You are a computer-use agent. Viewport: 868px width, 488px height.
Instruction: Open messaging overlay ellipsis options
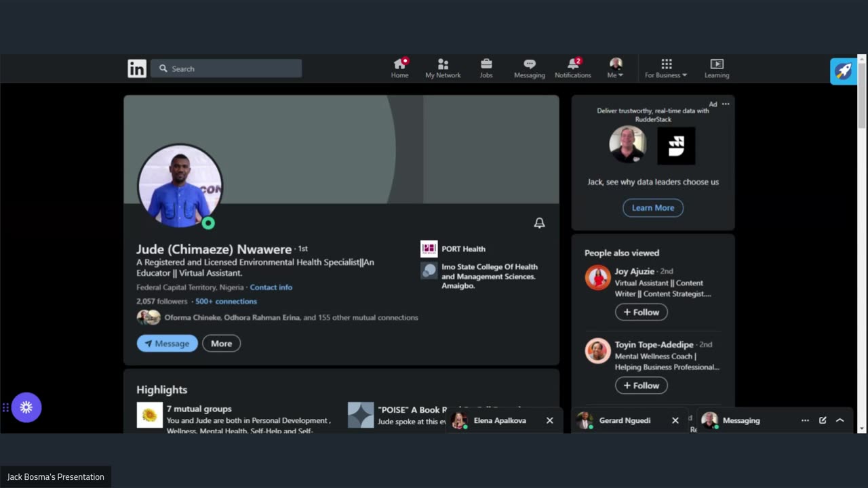click(805, 420)
